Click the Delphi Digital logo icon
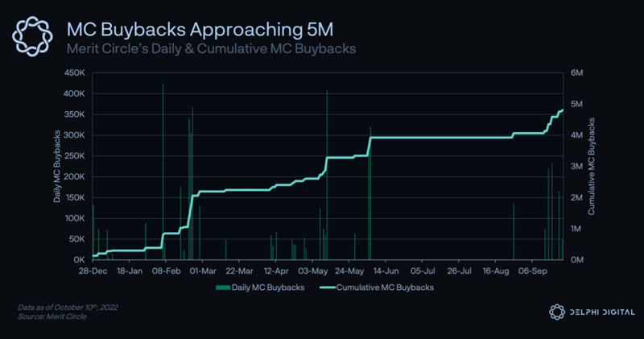This screenshot has height=339, width=644. [555, 312]
